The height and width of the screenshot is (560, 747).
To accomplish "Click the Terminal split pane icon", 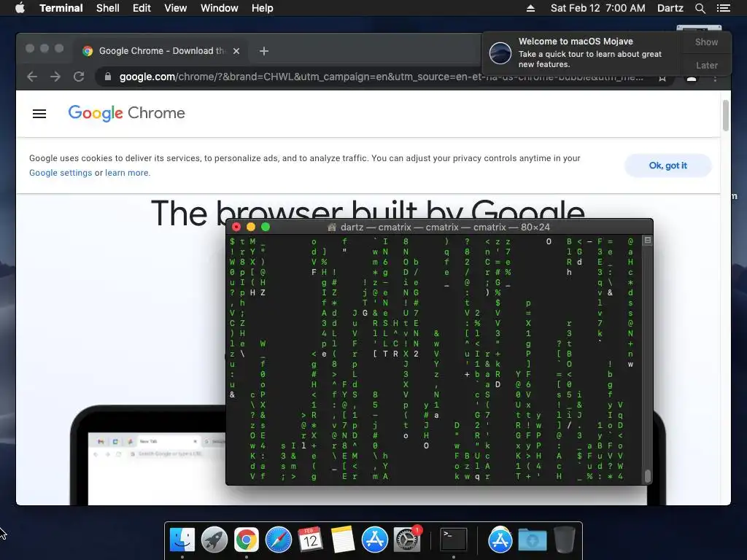I will pyautogui.click(x=648, y=241).
